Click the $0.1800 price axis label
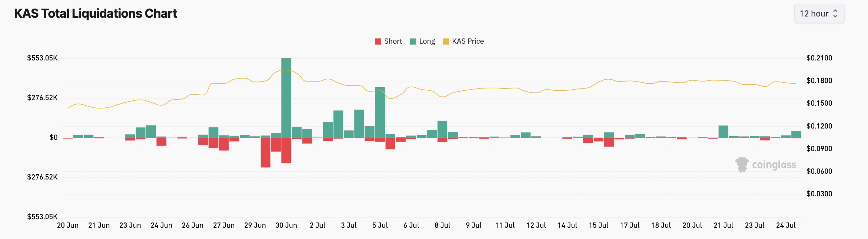Viewport: 868px width, 239px height. pyautogui.click(x=819, y=81)
